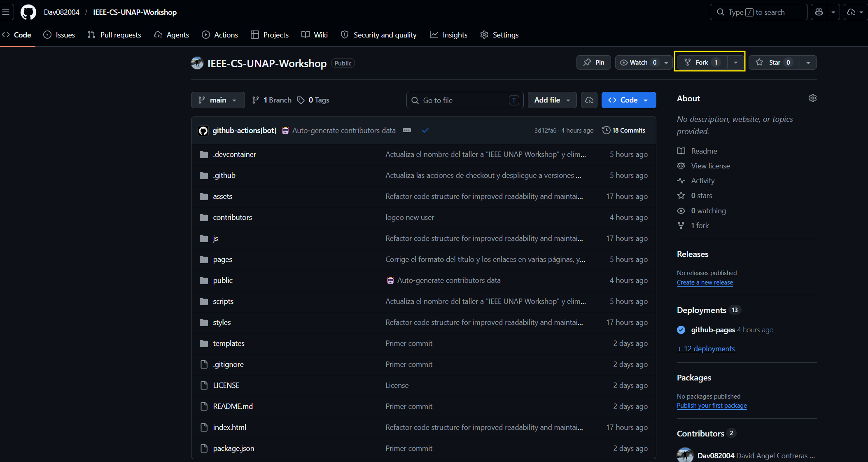This screenshot has height=462, width=868.
Task: Click Publish your first package link
Action: (x=712, y=406)
